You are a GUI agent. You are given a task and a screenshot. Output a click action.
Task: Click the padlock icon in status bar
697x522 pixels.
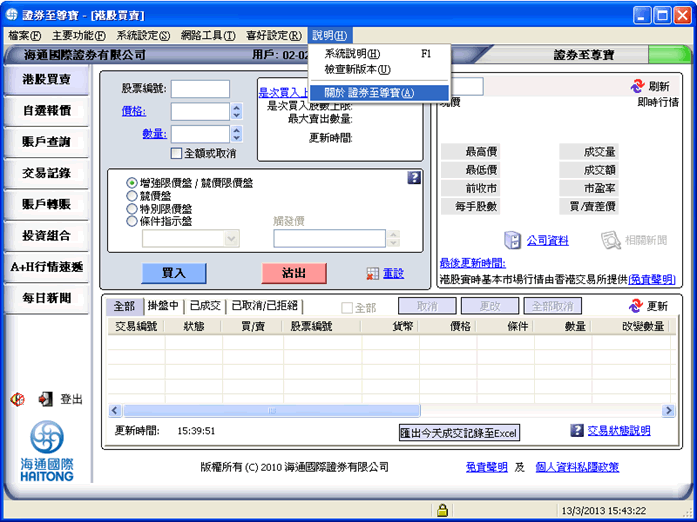click(x=442, y=510)
